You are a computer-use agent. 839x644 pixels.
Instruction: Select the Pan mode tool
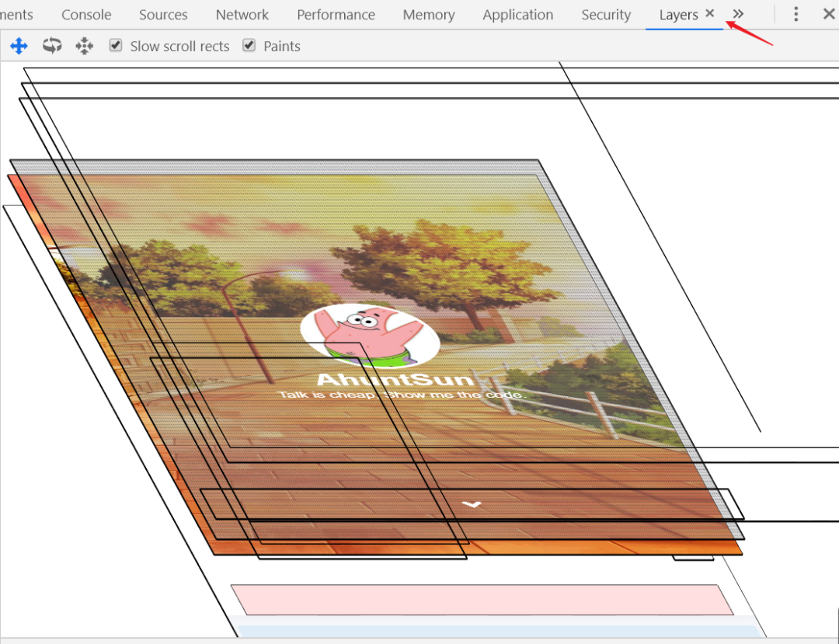point(19,47)
